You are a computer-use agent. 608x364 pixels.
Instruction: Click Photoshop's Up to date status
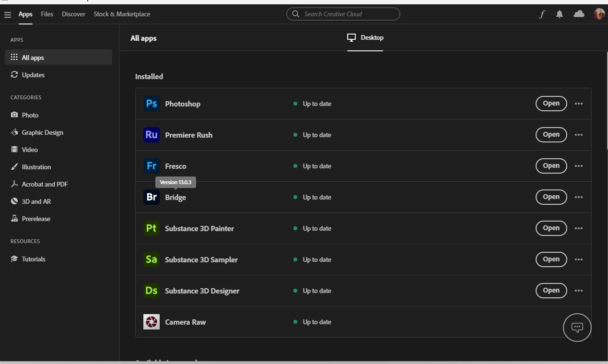click(x=312, y=104)
